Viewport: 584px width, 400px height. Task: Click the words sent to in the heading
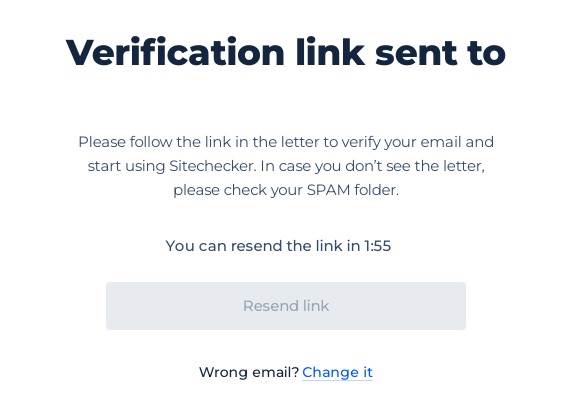[x=440, y=53]
